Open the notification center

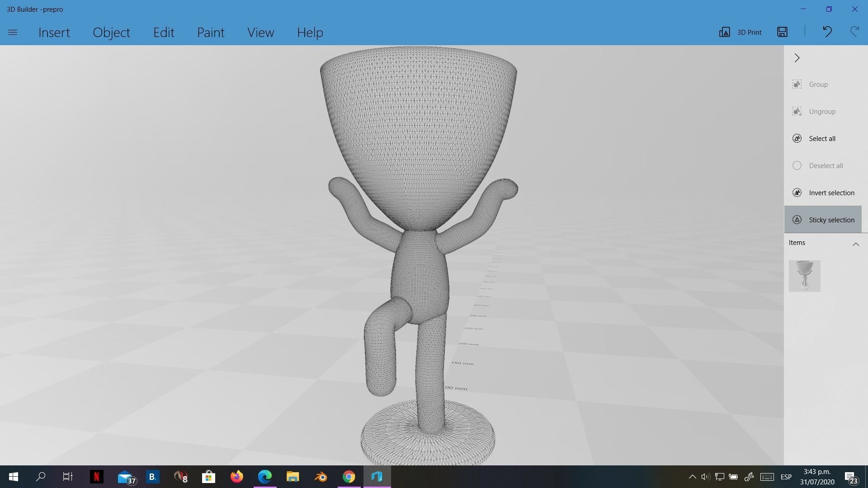point(851,478)
